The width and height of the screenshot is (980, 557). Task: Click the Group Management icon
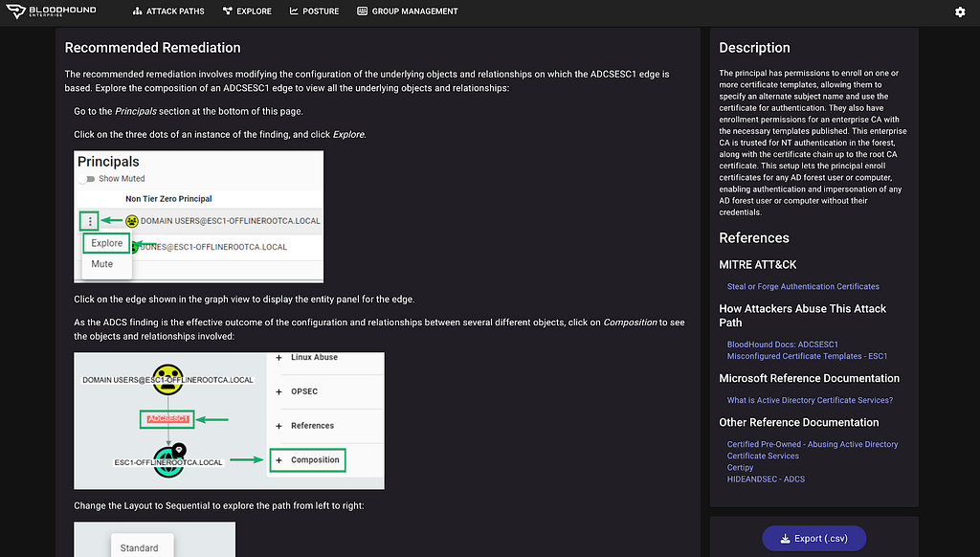click(x=362, y=11)
